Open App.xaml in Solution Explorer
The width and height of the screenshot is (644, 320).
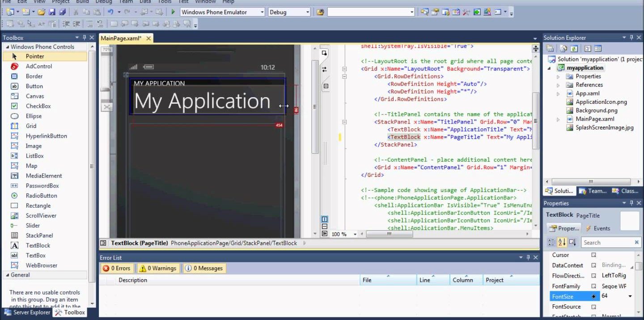click(x=588, y=94)
